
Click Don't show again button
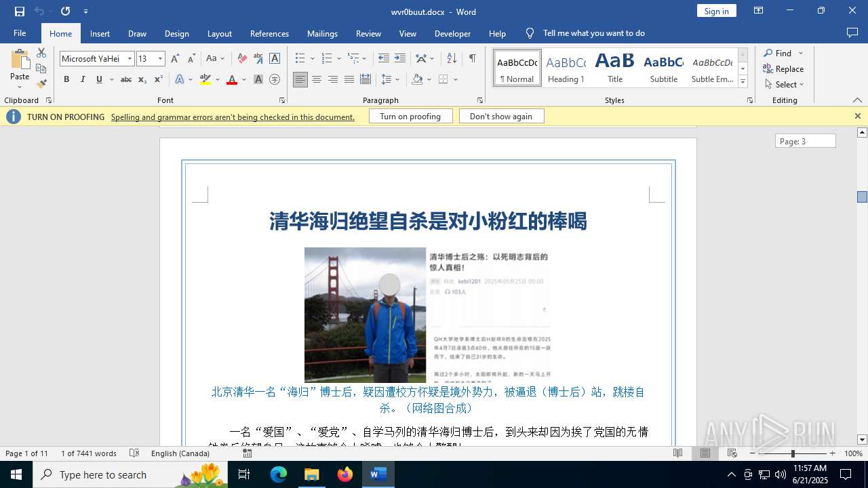(x=501, y=117)
